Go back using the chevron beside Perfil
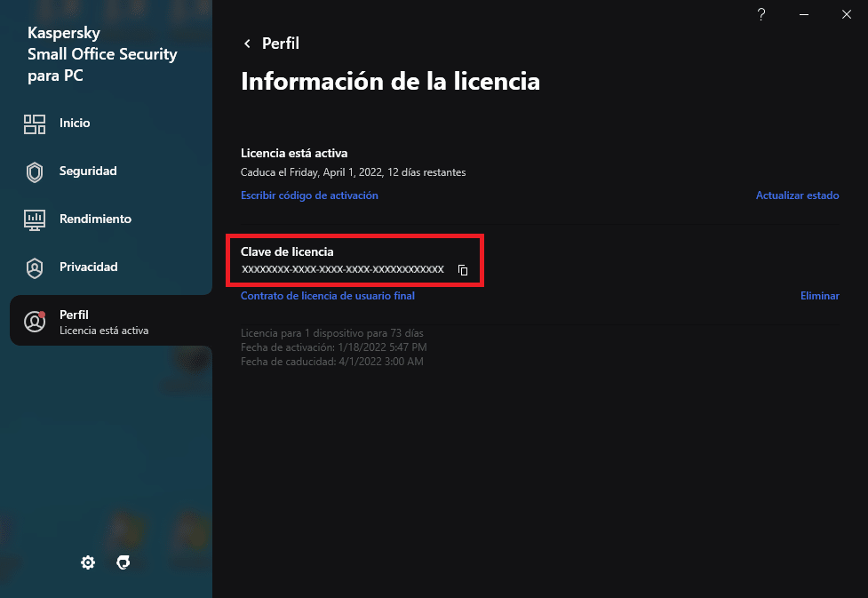Image resolution: width=868 pixels, height=598 pixels. 247,44
